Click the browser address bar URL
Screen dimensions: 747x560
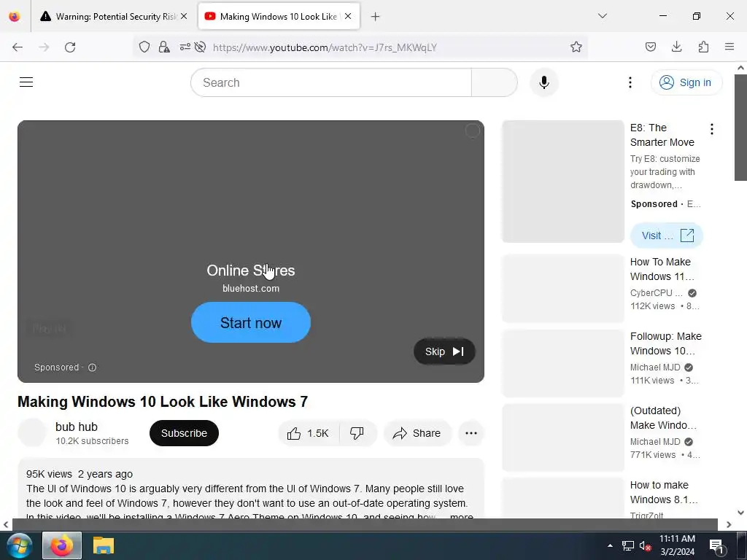[x=325, y=47]
